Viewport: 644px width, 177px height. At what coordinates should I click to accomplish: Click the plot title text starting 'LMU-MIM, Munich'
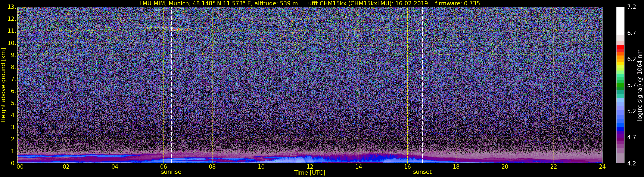309,3
